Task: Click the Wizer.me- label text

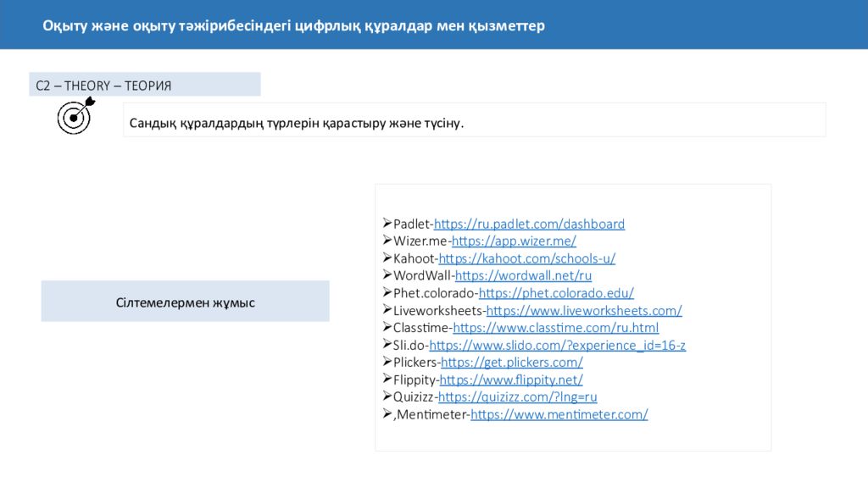Action: tap(422, 241)
